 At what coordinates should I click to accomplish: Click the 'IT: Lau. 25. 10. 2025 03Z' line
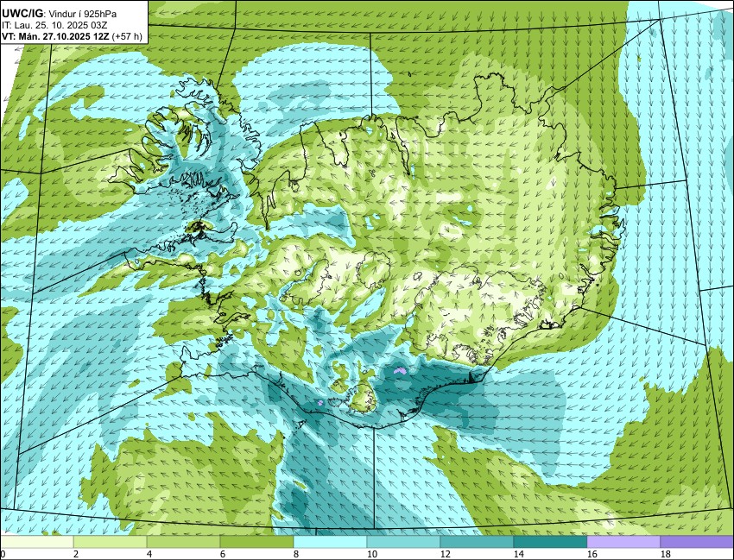click(54, 25)
